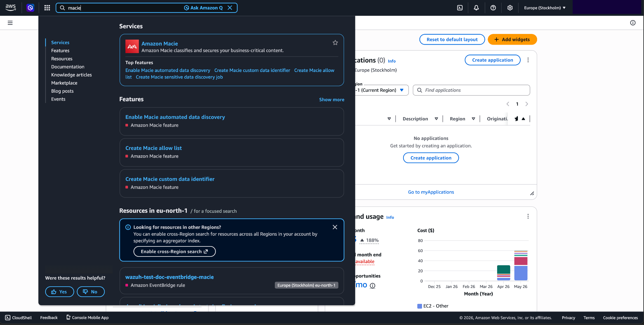Select Features in the search categories list
Screen dimensions: 644x325
coord(60,51)
